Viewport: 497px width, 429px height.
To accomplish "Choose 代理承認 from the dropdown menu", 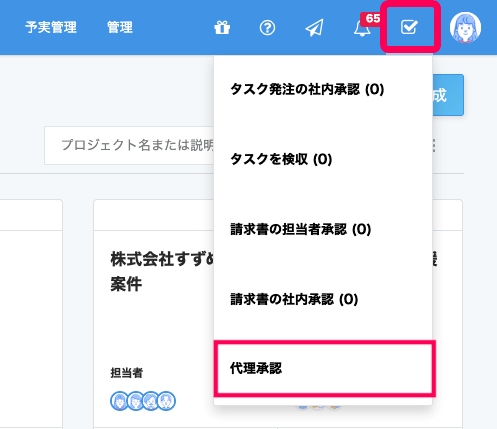I will tap(323, 368).
